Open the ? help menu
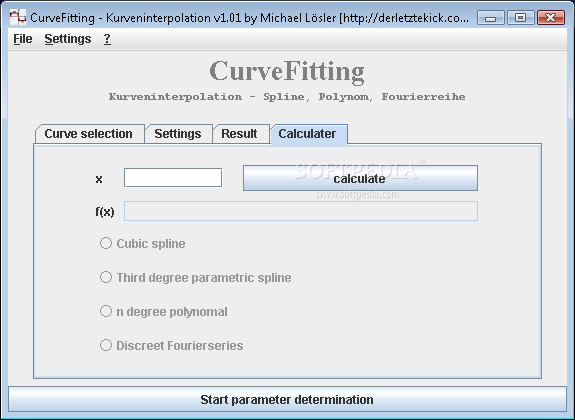 click(x=107, y=39)
